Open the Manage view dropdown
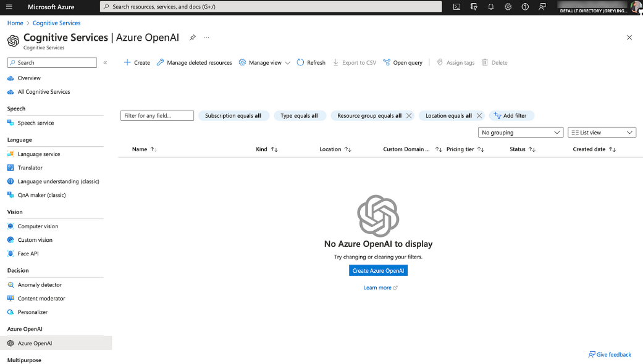Screen dimensions: 643x364 (264, 63)
